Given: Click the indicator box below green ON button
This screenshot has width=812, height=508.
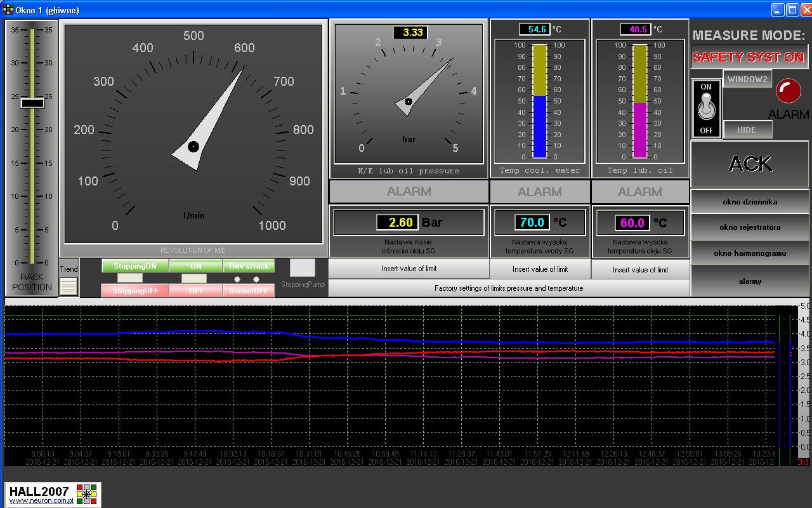Looking at the screenshot, I should 194,278.
